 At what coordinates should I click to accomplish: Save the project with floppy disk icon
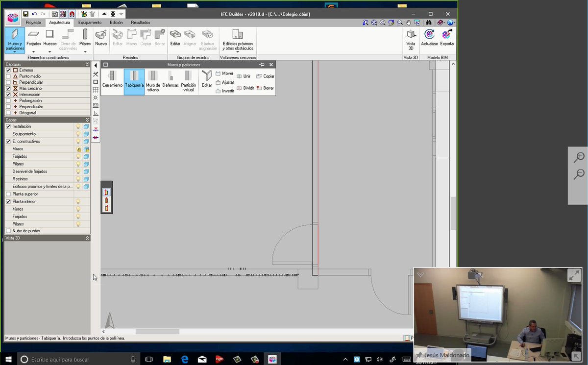pyautogui.click(x=25, y=14)
